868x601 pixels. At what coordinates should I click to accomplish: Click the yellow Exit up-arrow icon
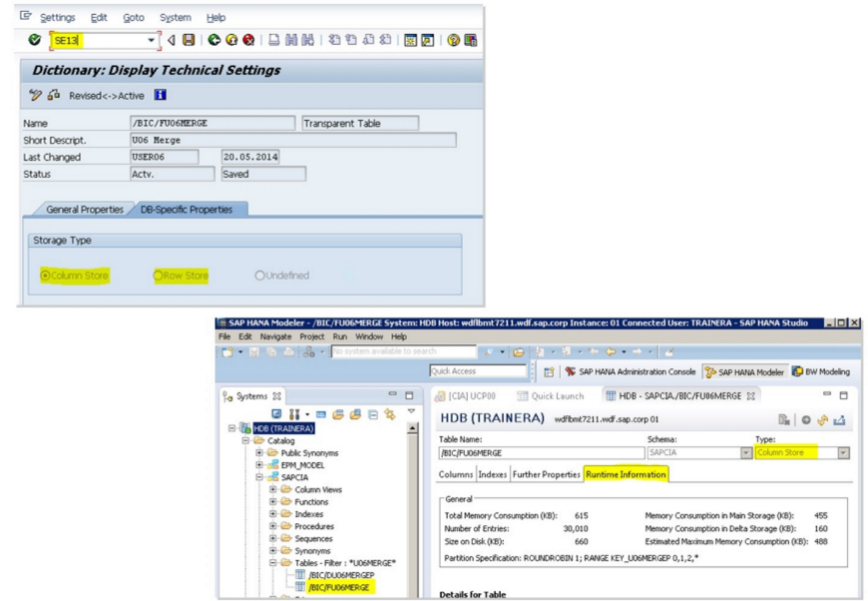pyautogui.click(x=231, y=40)
